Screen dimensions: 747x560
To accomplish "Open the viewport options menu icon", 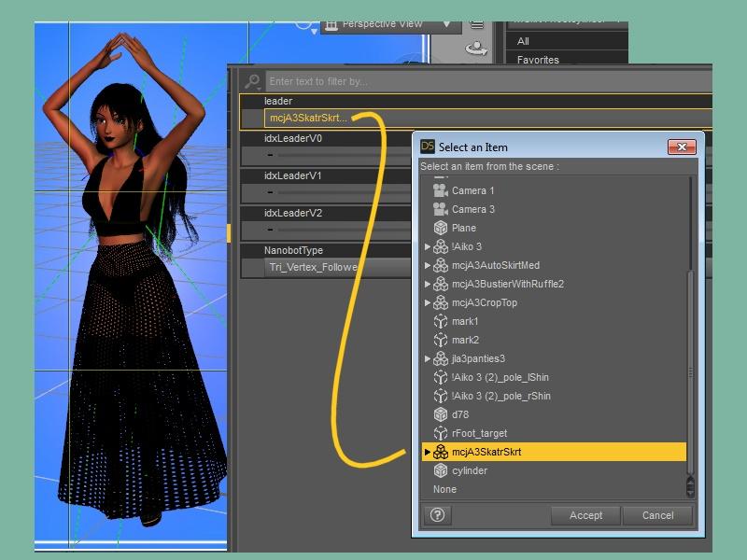I will pyautogui.click(x=477, y=25).
